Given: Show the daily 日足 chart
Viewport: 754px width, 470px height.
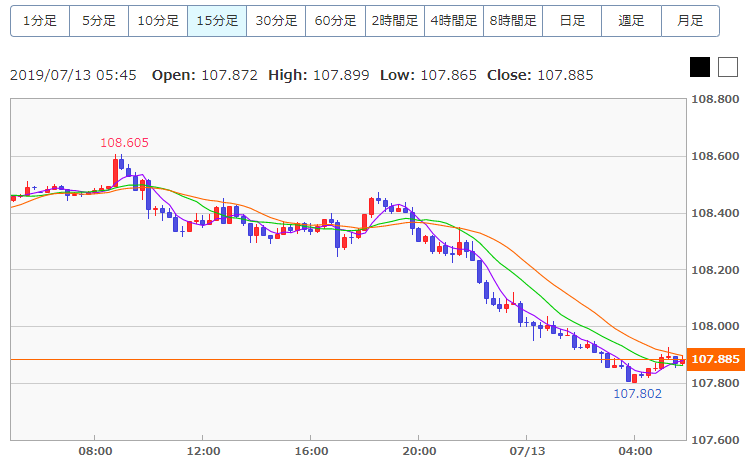Looking at the screenshot, I should click(572, 21).
